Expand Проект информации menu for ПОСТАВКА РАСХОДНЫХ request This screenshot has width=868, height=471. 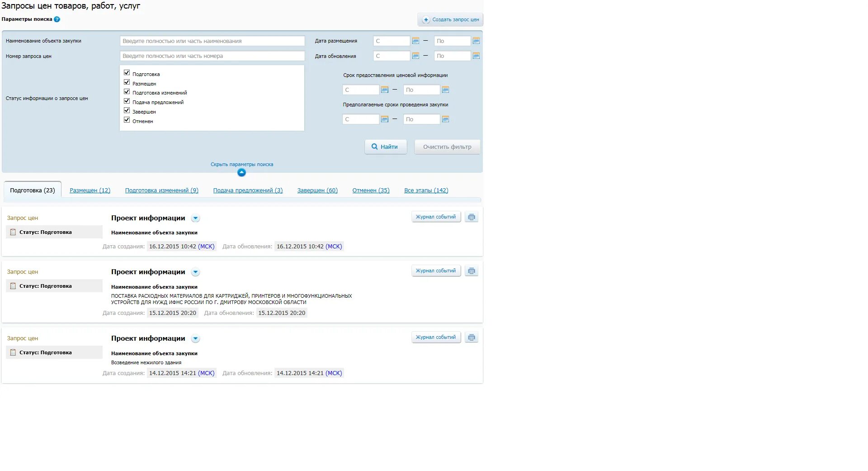195,272
